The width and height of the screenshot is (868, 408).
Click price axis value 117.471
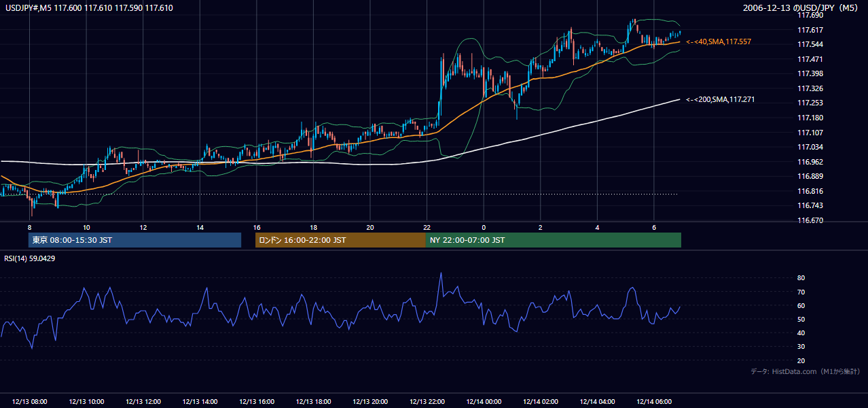coord(810,59)
